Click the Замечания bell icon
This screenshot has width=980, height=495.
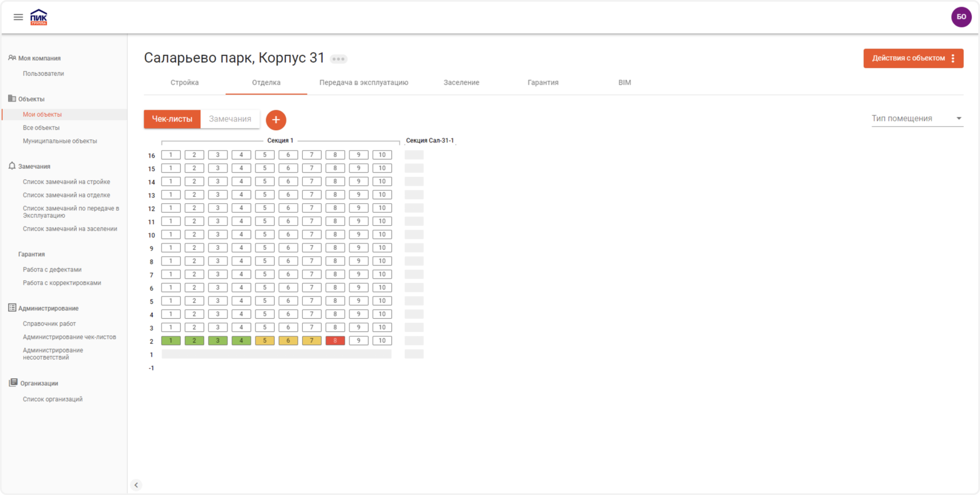click(x=12, y=166)
